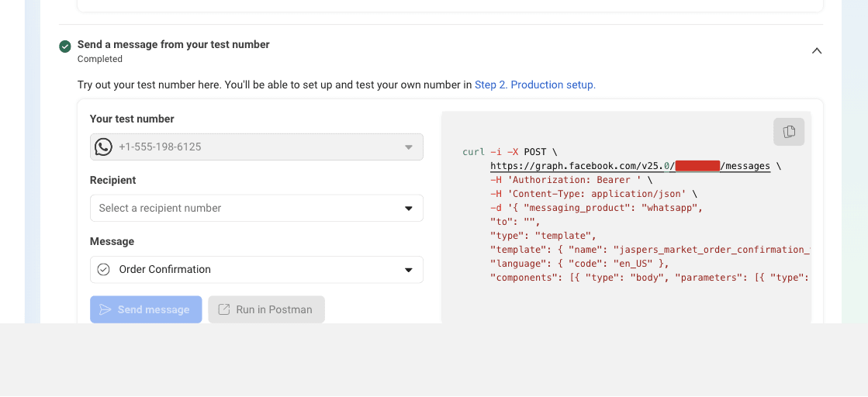The image size is (868, 397).
Task: Click the checkmark icon beside Order Confirmation
Action: pyautogui.click(x=103, y=270)
